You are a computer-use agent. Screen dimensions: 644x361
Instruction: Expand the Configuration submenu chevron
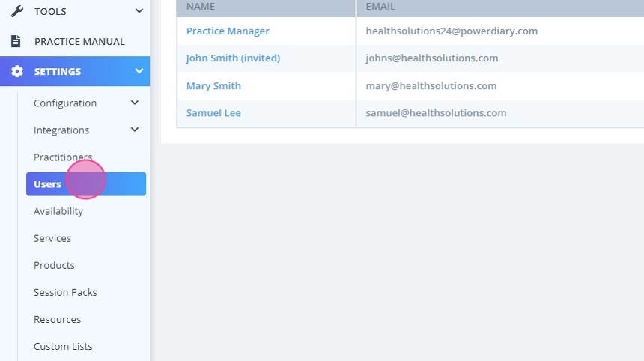135,103
